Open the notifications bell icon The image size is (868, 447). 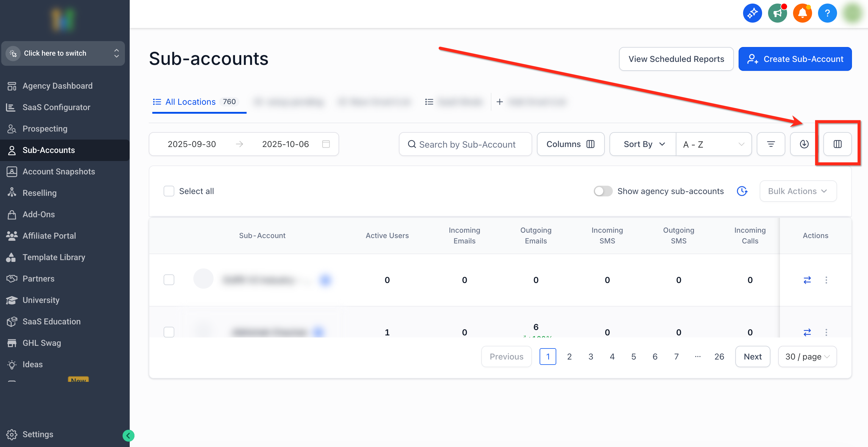pyautogui.click(x=802, y=13)
